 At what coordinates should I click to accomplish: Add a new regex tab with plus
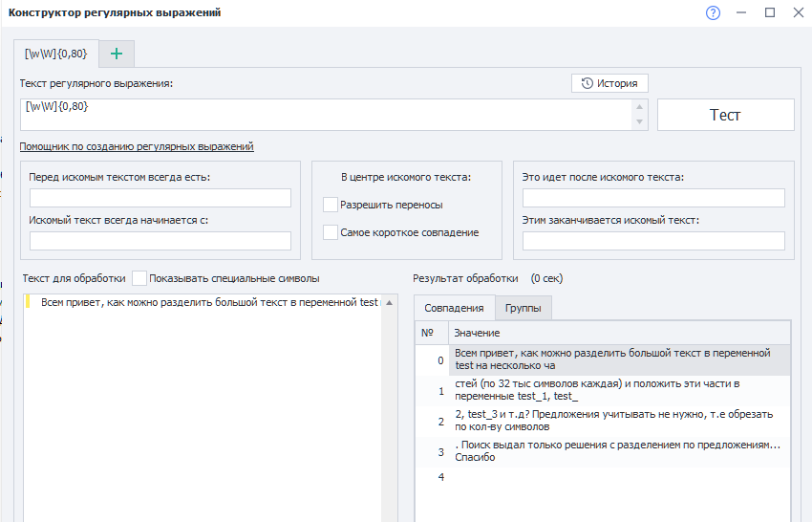(117, 54)
